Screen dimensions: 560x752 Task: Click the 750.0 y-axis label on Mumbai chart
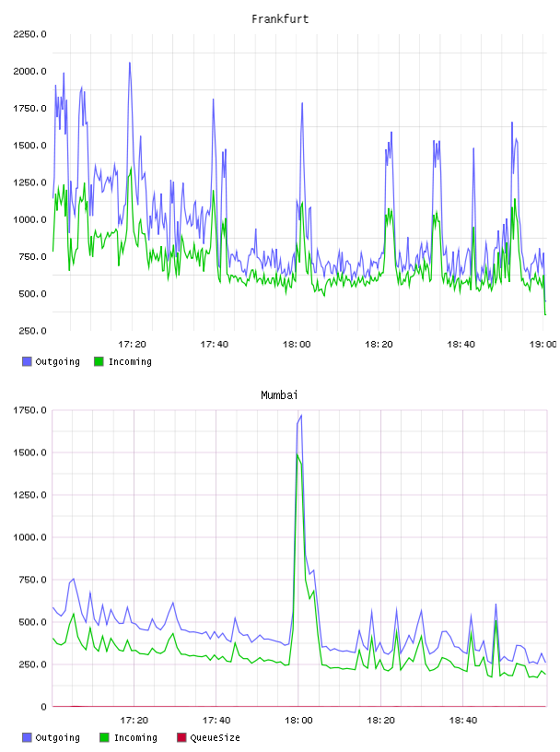(x=32, y=580)
